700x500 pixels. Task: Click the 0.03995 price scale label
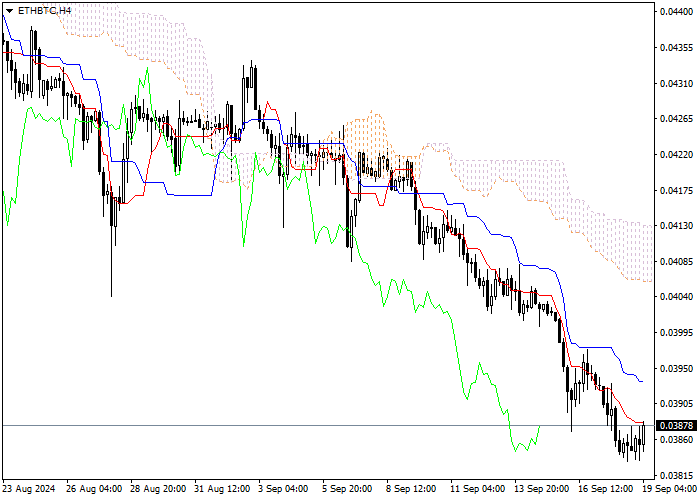[676, 333]
